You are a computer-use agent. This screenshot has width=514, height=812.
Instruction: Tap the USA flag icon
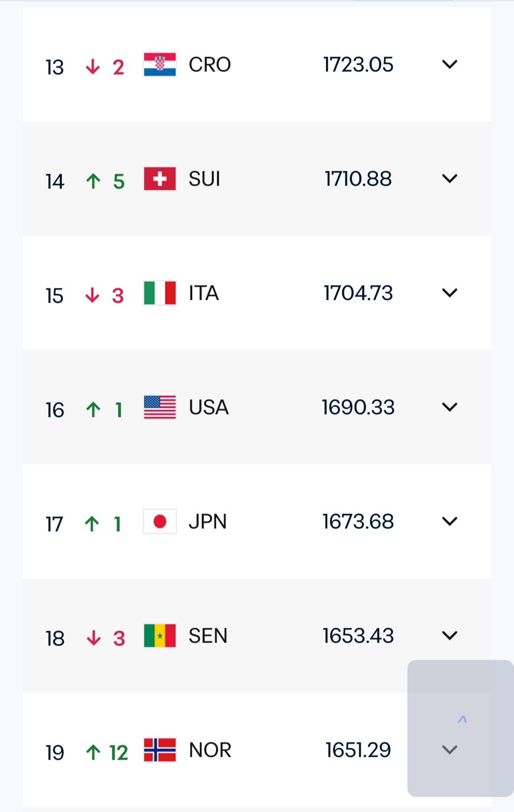[160, 407]
